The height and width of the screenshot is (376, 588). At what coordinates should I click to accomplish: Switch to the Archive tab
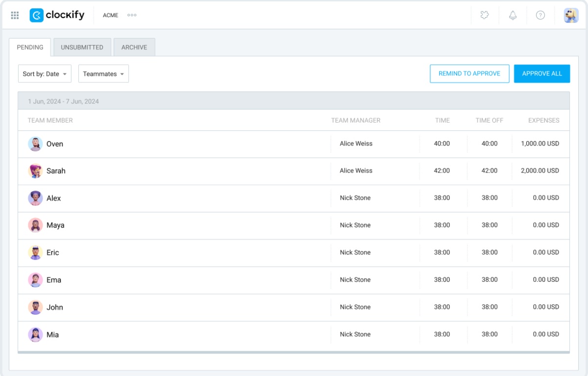[134, 47]
